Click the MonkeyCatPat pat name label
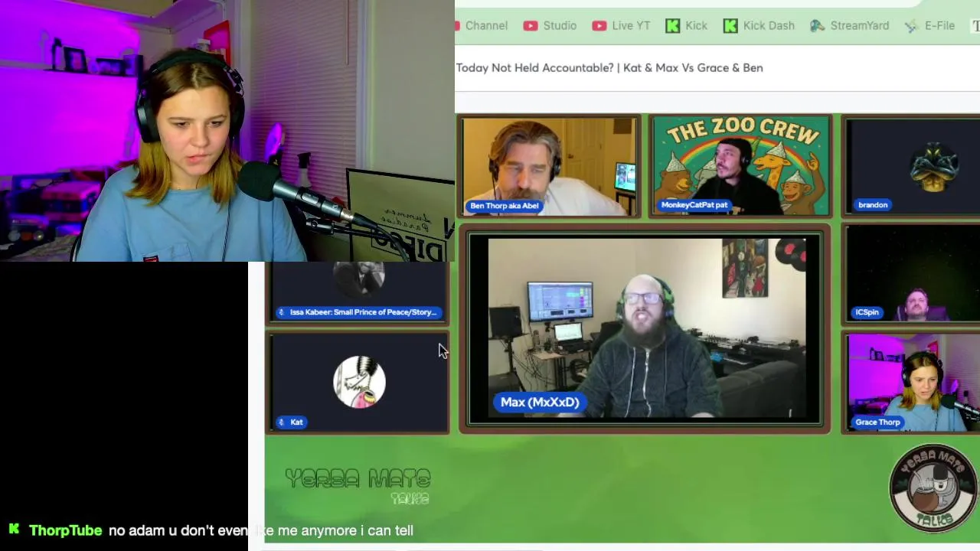980x551 pixels. pyautogui.click(x=694, y=204)
